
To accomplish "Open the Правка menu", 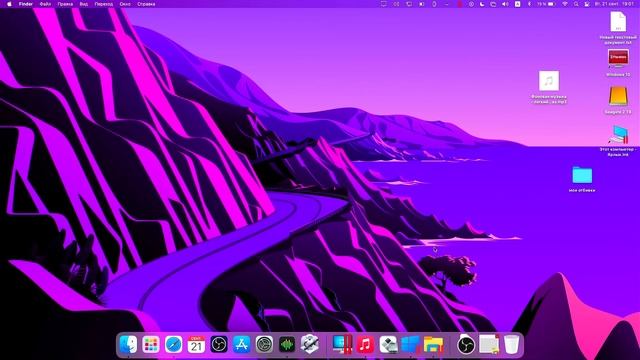I will coord(65,4).
